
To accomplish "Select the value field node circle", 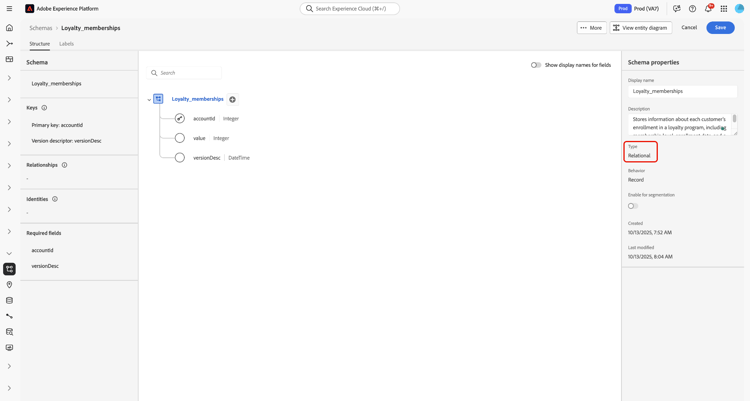I will click(180, 138).
